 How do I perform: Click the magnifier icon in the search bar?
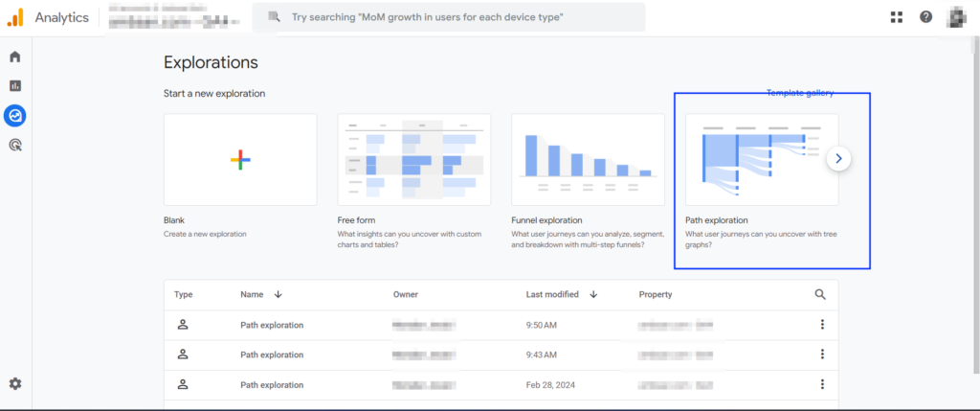[x=274, y=17]
